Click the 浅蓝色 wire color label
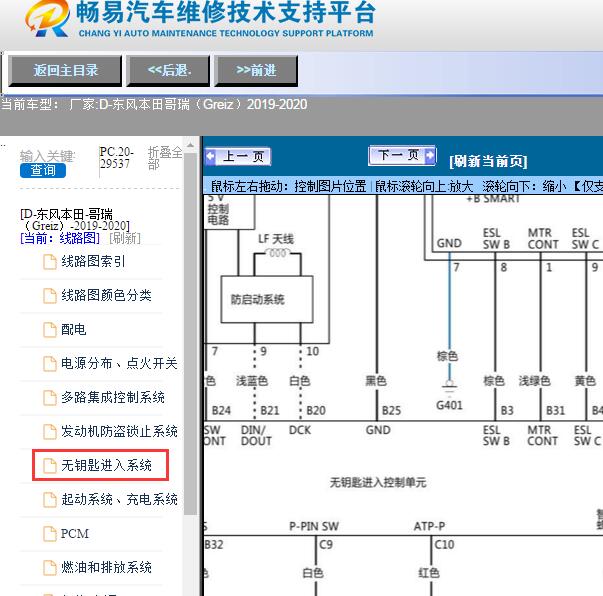Viewport: 603px width, 596px height. pyautogui.click(x=252, y=381)
